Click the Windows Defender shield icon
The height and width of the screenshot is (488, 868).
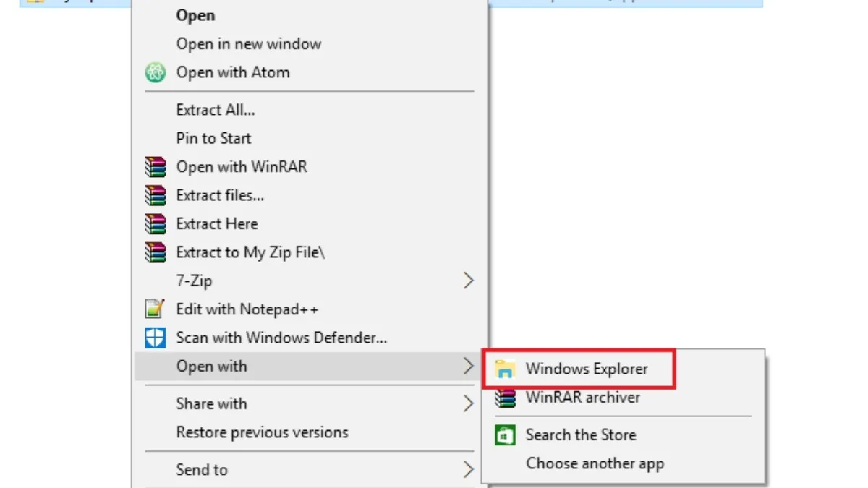coord(155,338)
